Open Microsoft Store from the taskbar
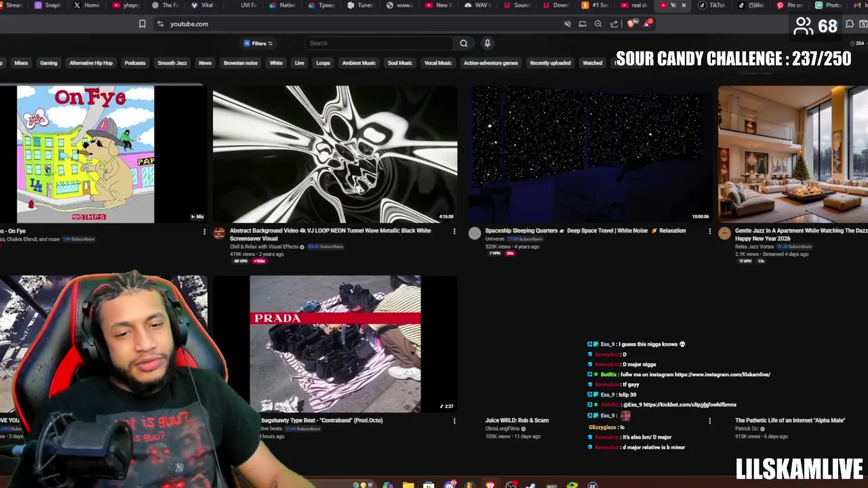Screen dimensions: 868x488 click(429, 485)
